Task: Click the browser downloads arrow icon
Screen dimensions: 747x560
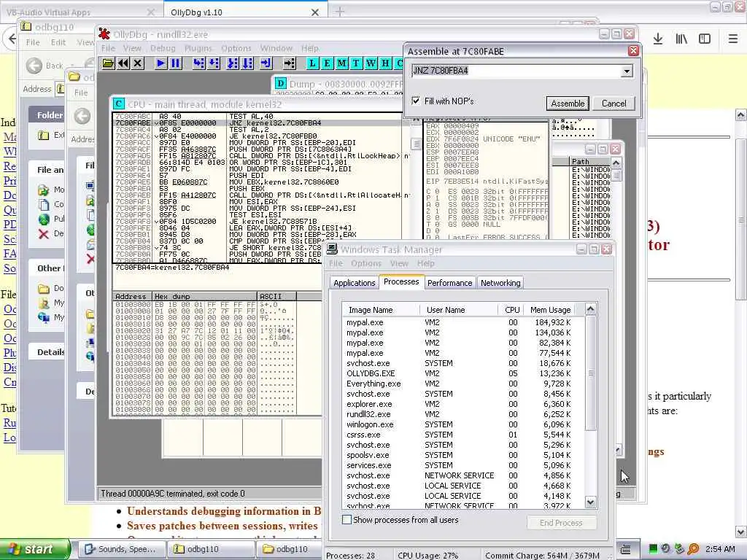Action: point(658,39)
